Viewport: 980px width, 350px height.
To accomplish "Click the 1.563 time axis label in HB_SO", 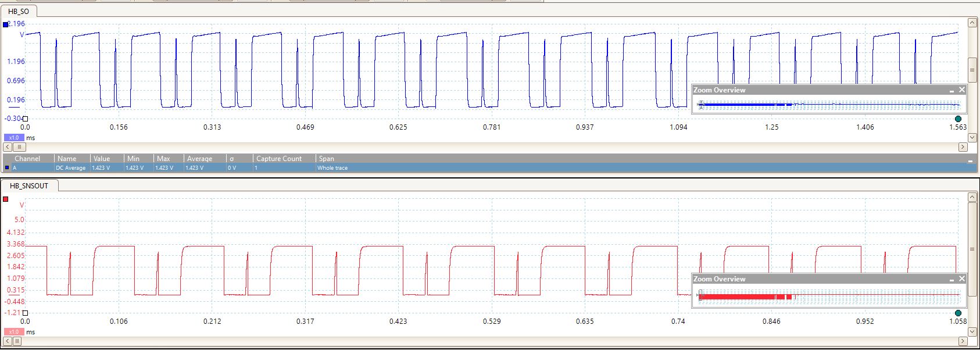I will click(x=958, y=127).
